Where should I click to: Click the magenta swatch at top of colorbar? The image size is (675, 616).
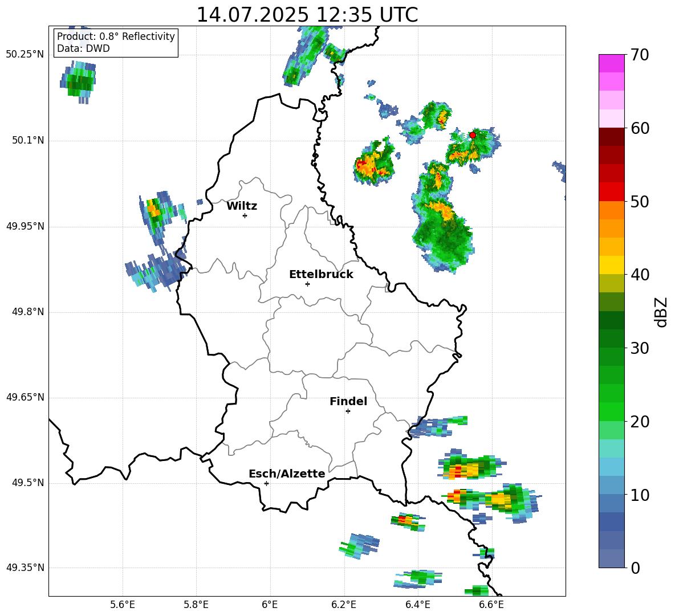pyautogui.click(x=611, y=63)
